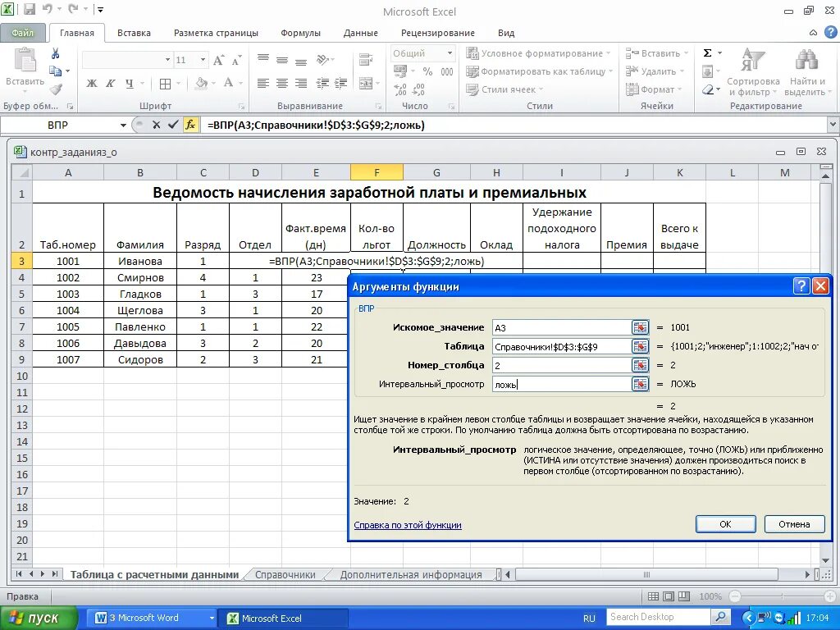Open the Файл tab
Viewport: 840px width, 630px height.
click(22, 33)
